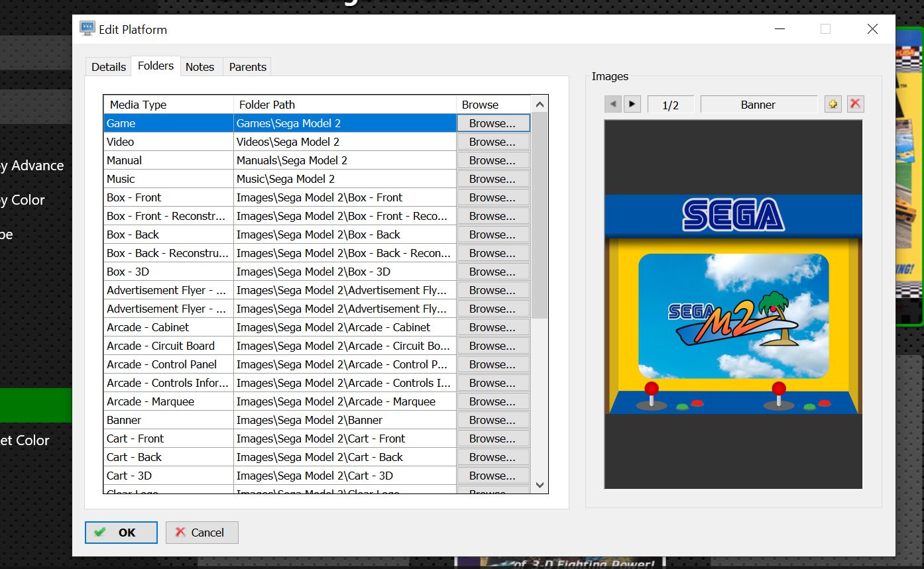This screenshot has height=569, width=924.
Task: Browse for the Box - 3D folder
Action: point(492,272)
